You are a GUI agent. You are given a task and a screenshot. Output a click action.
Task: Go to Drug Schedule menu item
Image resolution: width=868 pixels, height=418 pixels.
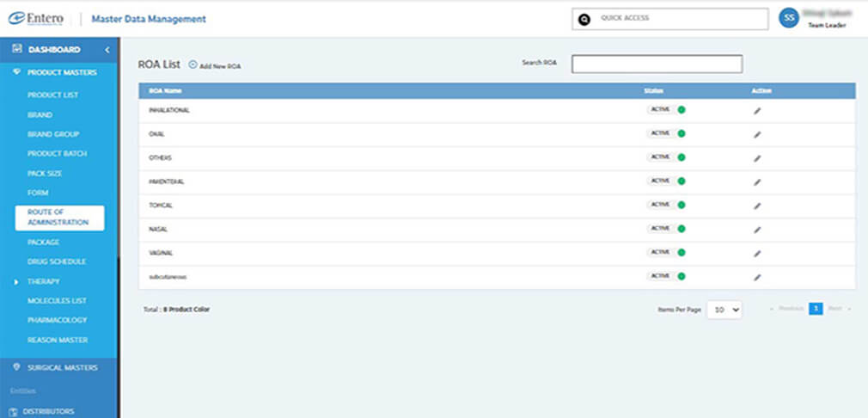click(57, 261)
